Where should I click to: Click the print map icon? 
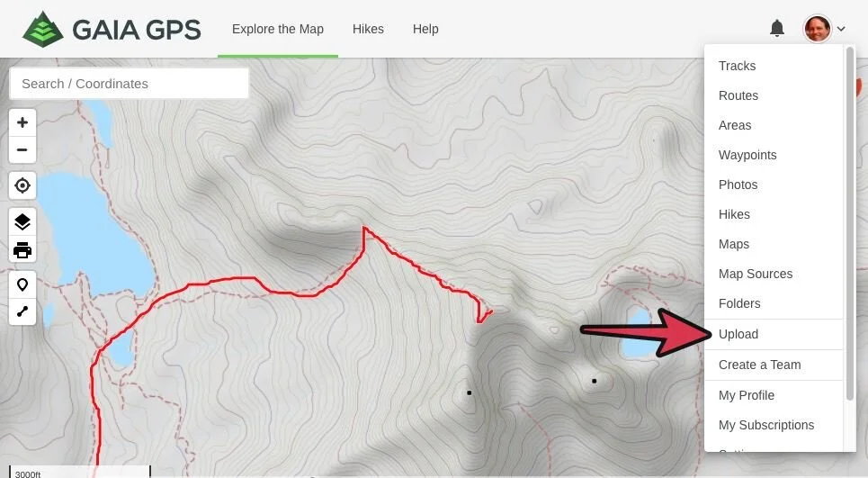22,249
